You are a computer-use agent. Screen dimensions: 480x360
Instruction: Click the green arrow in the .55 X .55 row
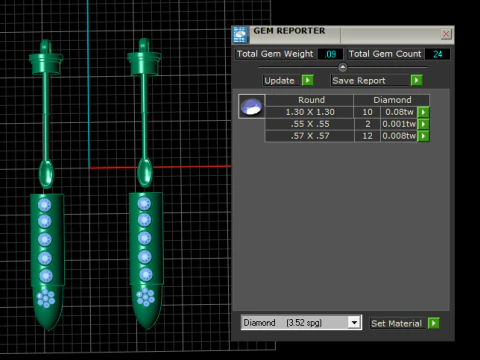[x=423, y=124]
